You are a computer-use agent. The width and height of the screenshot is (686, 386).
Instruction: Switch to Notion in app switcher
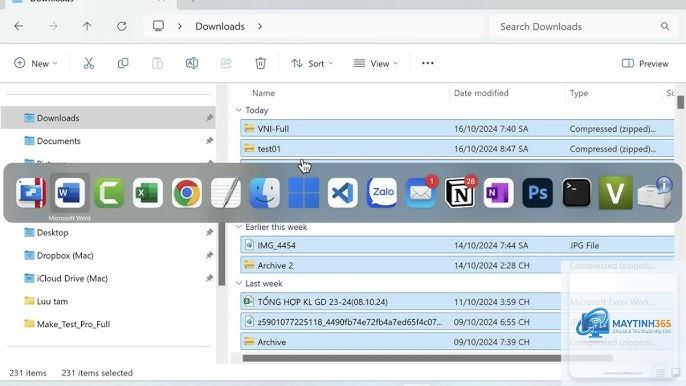click(460, 192)
